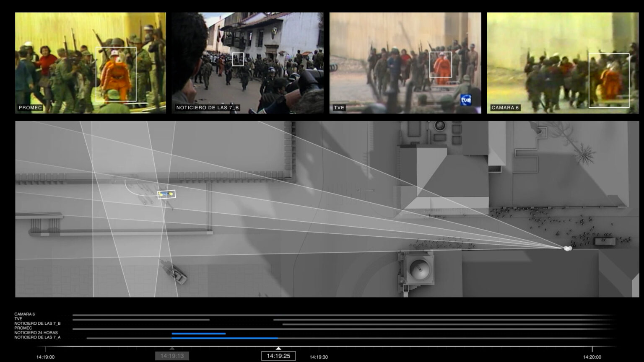Viewport: 644px width, 362px height.
Task: Click the white playhead triangle at 14:19:25
Action: [278, 349]
